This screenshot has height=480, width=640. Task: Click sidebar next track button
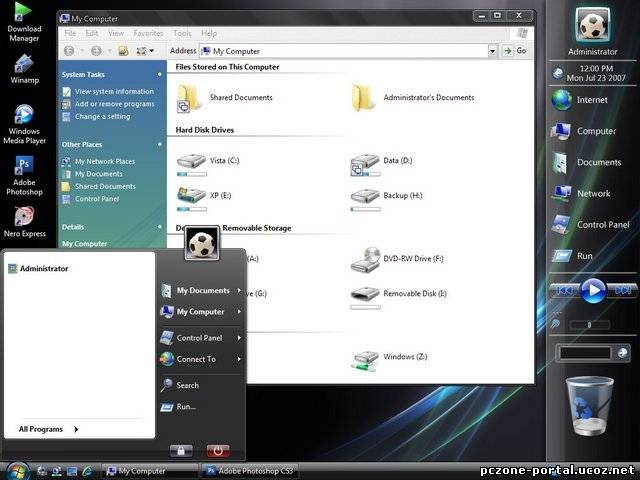coord(622,290)
